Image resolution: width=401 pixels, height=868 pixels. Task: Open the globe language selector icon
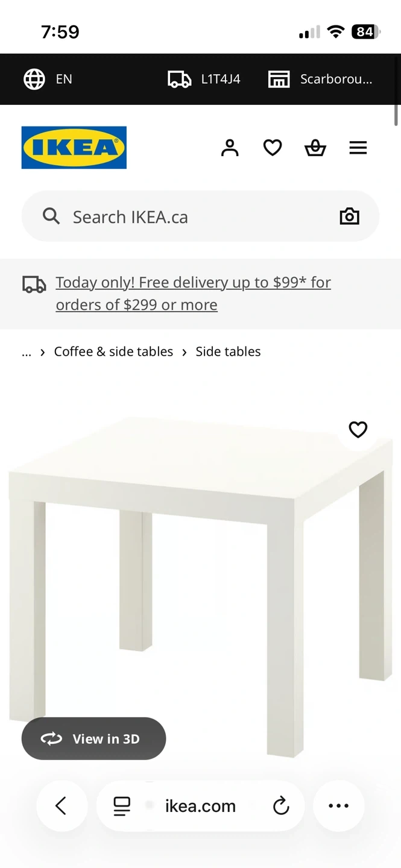click(x=34, y=79)
